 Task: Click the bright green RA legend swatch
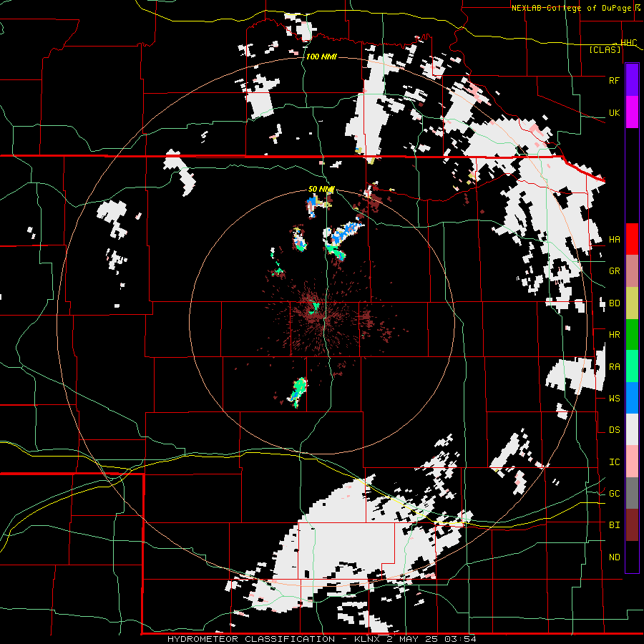[632, 366]
